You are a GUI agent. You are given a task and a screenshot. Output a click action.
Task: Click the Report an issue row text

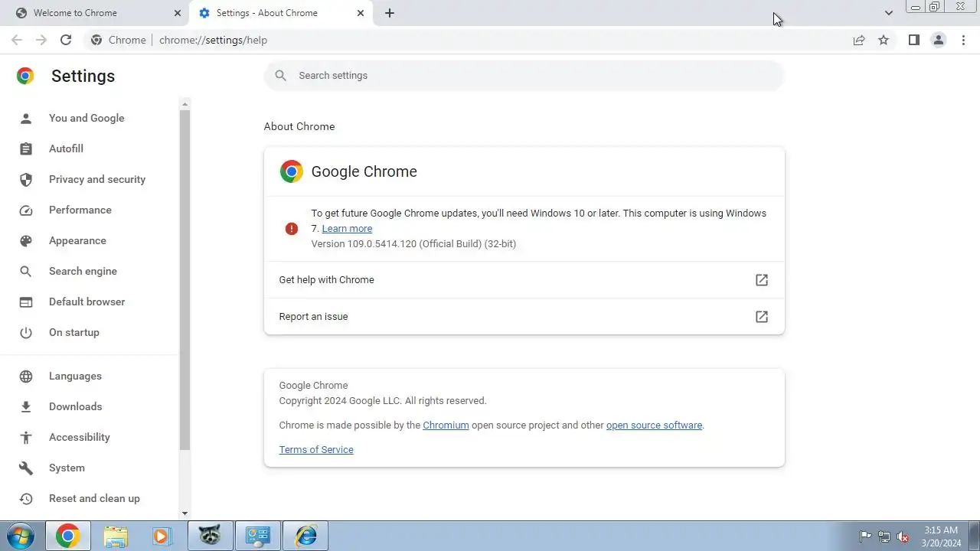tap(313, 317)
